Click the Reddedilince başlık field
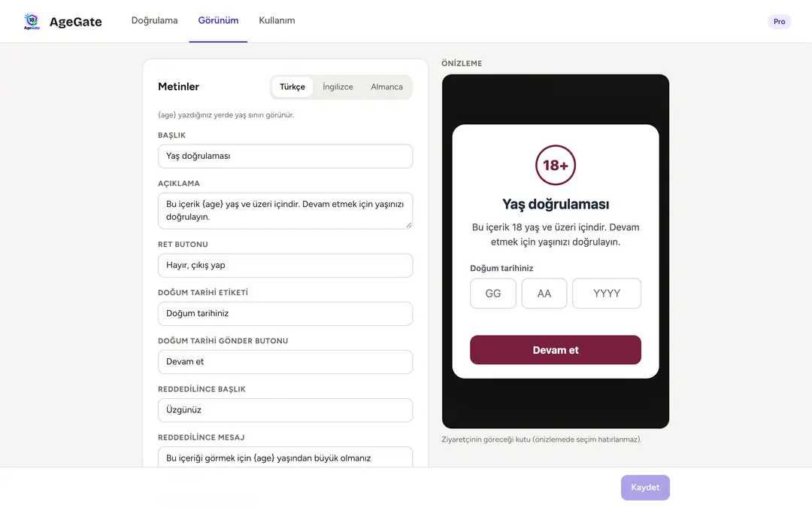Image resolution: width=812 pixels, height=508 pixels. point(286,410)
